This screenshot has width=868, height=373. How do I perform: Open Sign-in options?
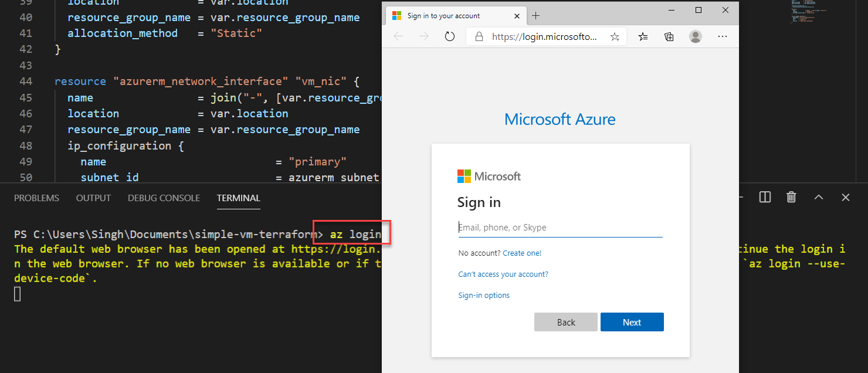tap(483, 295)
